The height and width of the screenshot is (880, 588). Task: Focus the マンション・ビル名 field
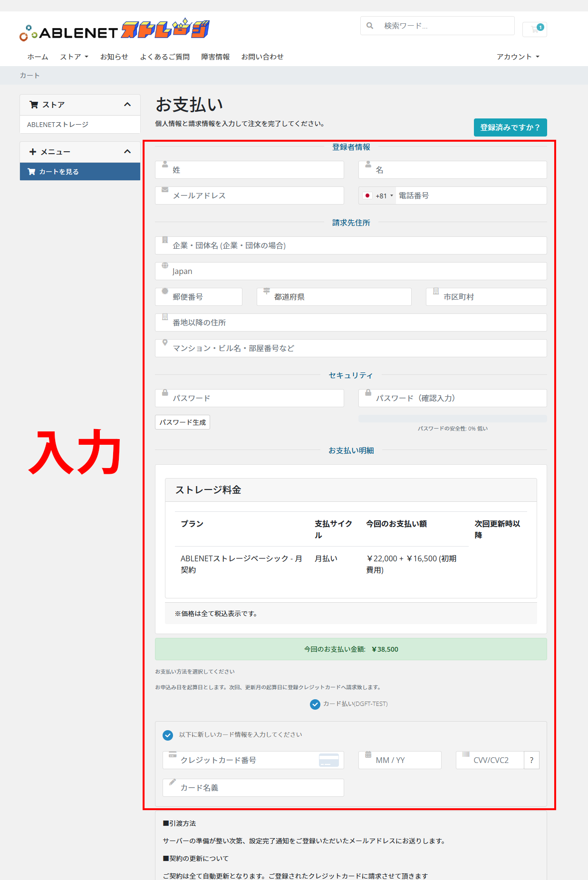351,348
